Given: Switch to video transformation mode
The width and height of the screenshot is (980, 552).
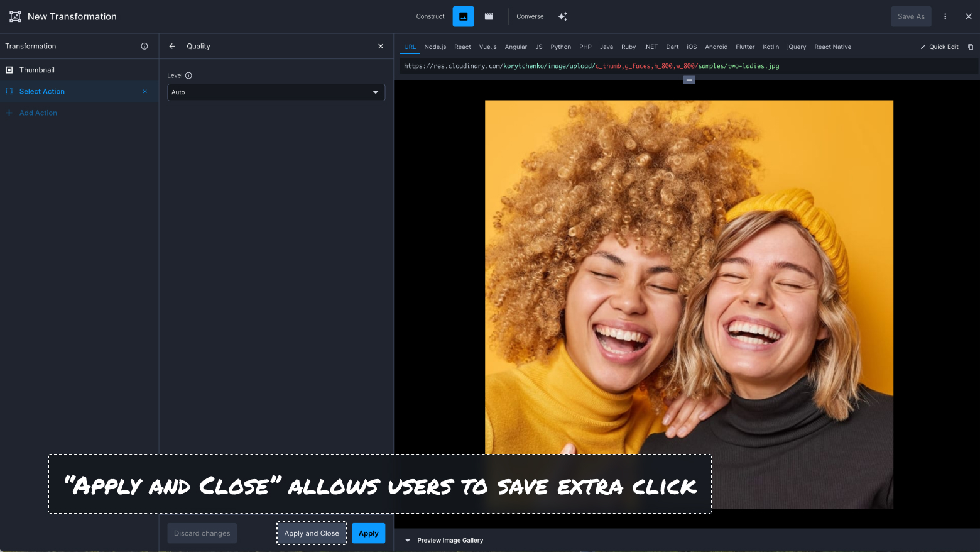Looking at the screenshot, I should point(489,16).
